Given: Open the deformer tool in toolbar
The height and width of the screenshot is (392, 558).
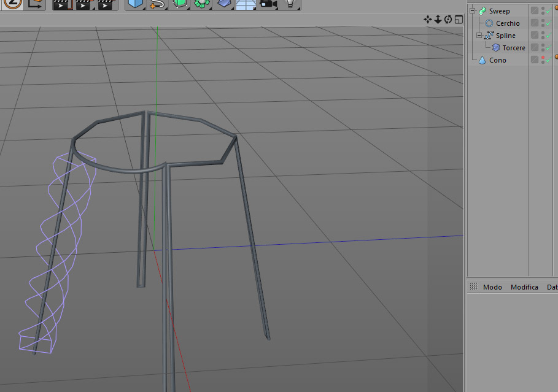Looking at the screenshot, I should coord(224,4).
